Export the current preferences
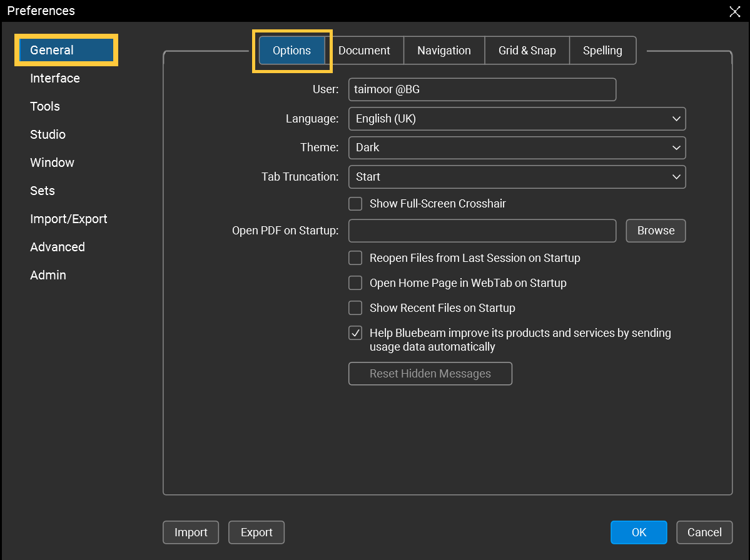750x560 pixels. tap(256, 532)
